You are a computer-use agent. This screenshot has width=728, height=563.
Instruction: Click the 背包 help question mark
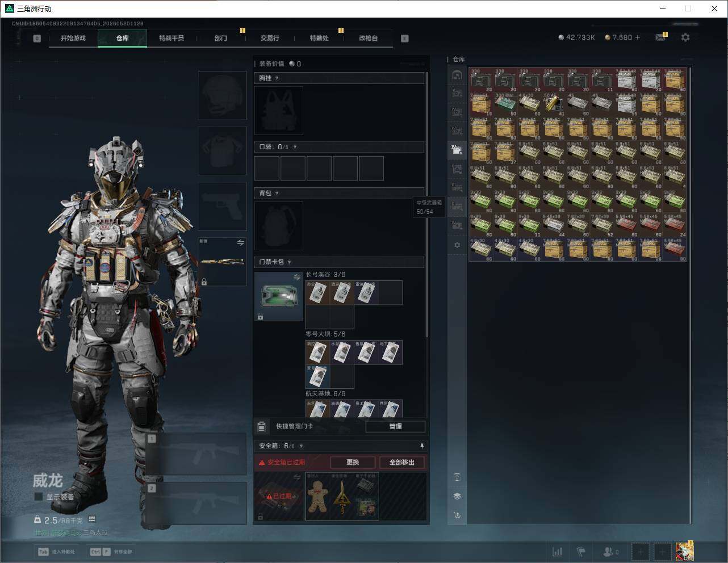[x=277, y=193]
